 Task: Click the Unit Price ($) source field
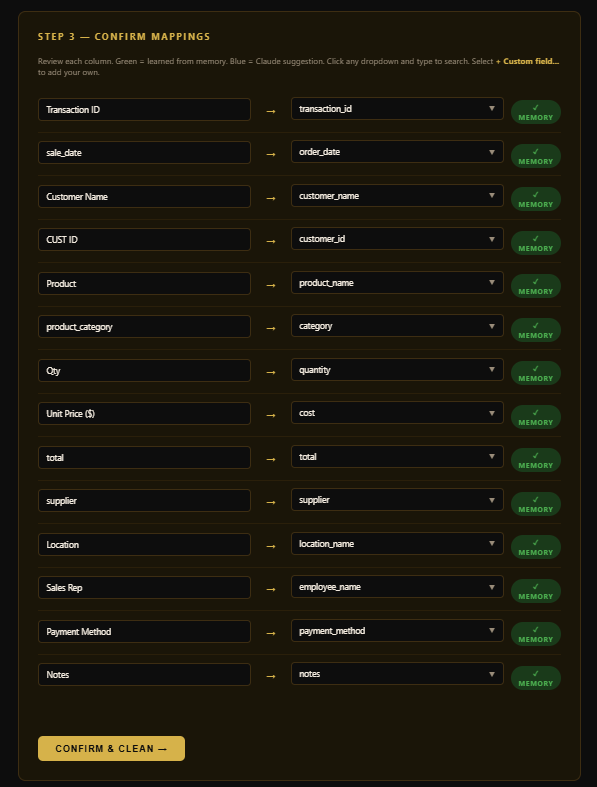(144, 414)
